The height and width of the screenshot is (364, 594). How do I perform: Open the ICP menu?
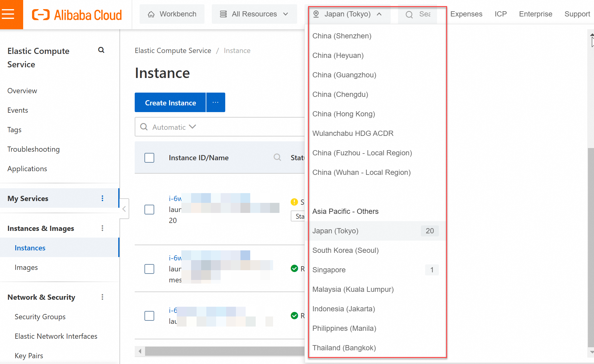click(x=501, y=14)
